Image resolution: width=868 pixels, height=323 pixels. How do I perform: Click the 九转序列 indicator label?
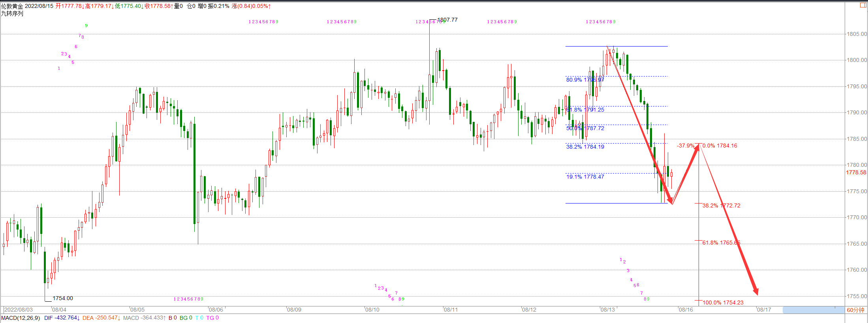click(12, 13)
